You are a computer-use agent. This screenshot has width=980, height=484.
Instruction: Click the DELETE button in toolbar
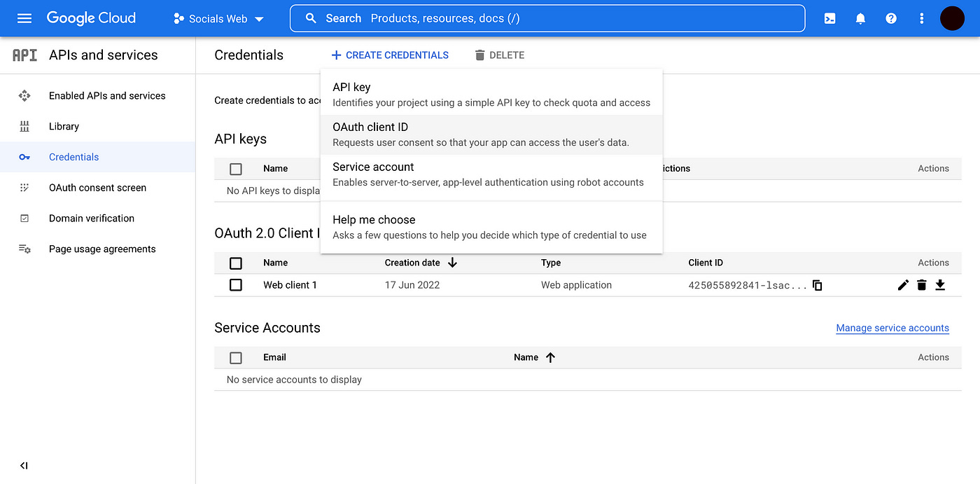tap(500, 55)
